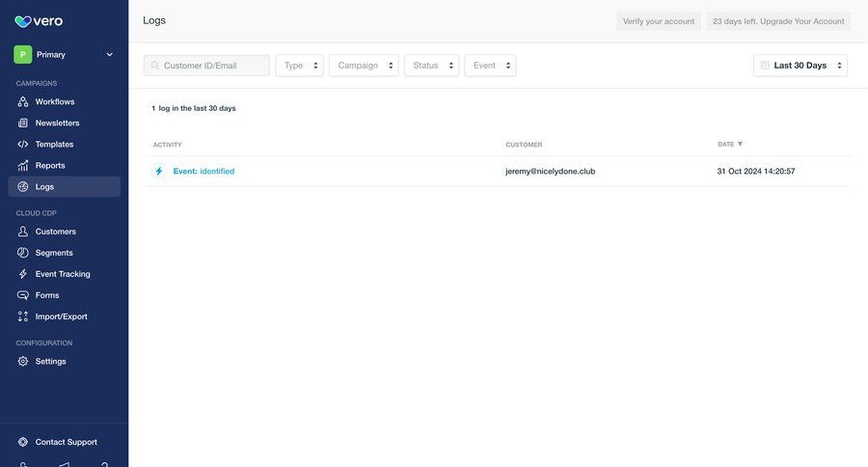Open the Status filter dropdown

click(432, 66)
